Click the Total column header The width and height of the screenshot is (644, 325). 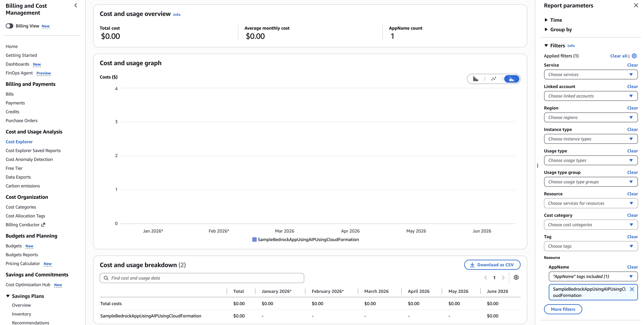tap(238, 291)
